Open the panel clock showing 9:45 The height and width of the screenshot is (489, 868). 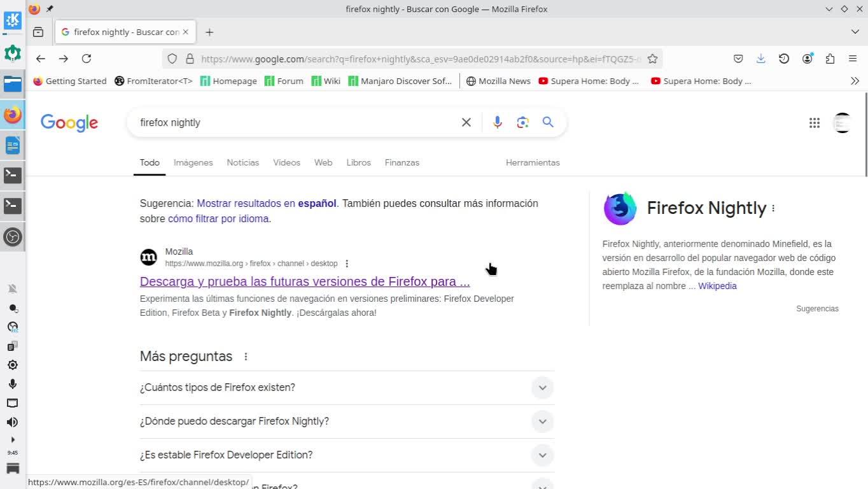point(13,453)
